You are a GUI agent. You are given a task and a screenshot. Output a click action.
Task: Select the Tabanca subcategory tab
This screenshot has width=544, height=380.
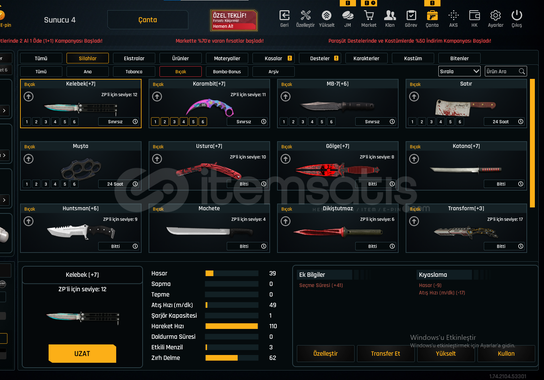click(x=134, y=72)
